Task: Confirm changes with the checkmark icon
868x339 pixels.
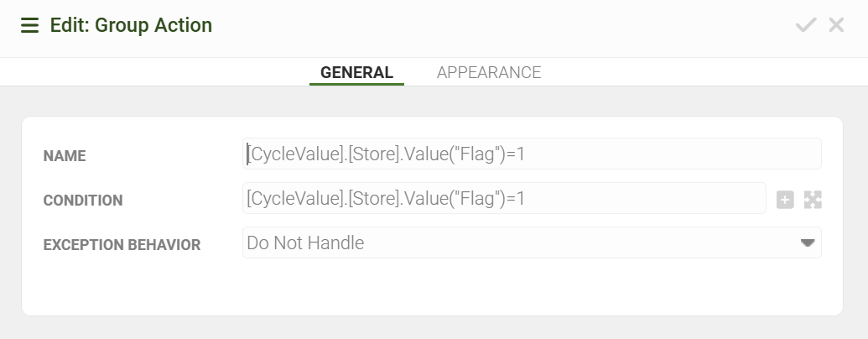Action: pos(806,25)
